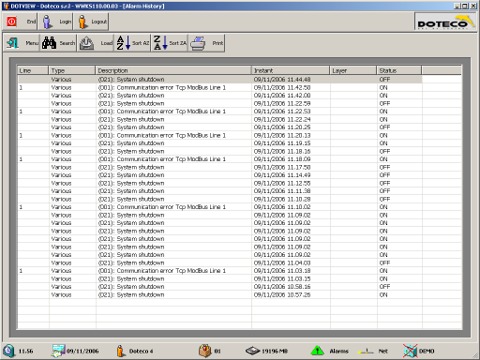Click the Doteco 4 user icon
The image size is (480, 360).
(x=120, y=351)
